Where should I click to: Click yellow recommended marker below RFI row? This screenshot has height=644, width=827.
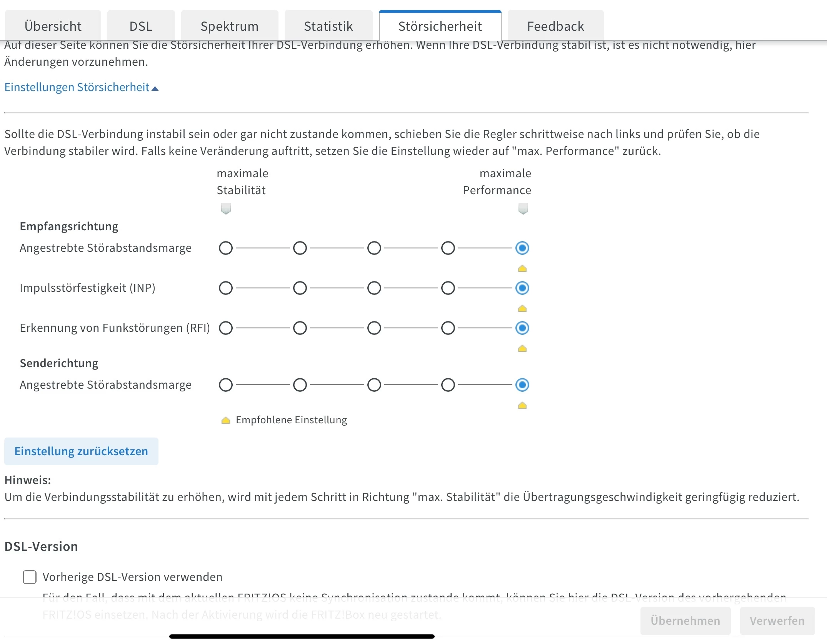(x=522, y=348)
